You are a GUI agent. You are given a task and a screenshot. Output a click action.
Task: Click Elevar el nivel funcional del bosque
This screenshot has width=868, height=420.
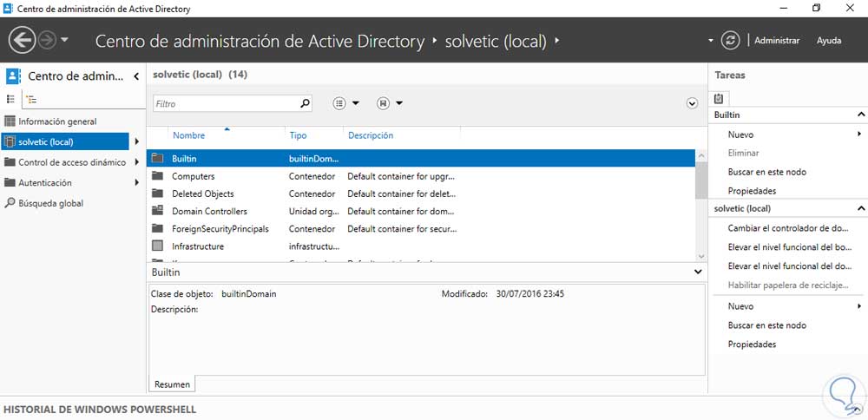tap(788, 247)
